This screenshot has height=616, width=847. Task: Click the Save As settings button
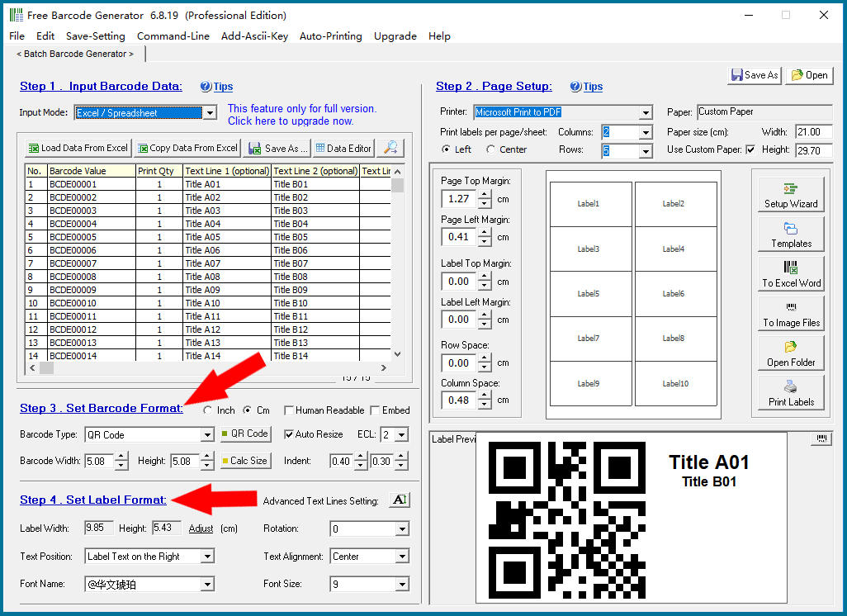(x=755, y=75)
